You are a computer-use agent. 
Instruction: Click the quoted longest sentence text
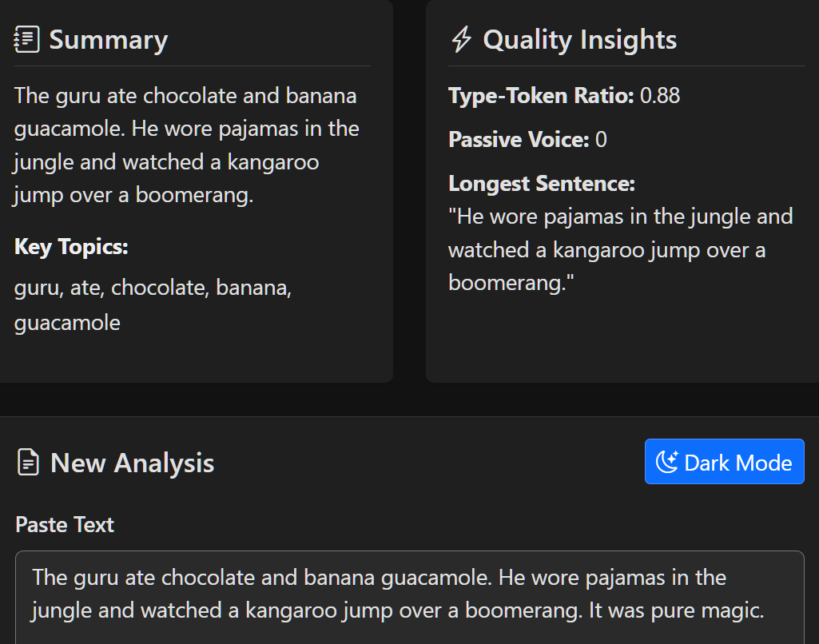[x=620, y=249]
